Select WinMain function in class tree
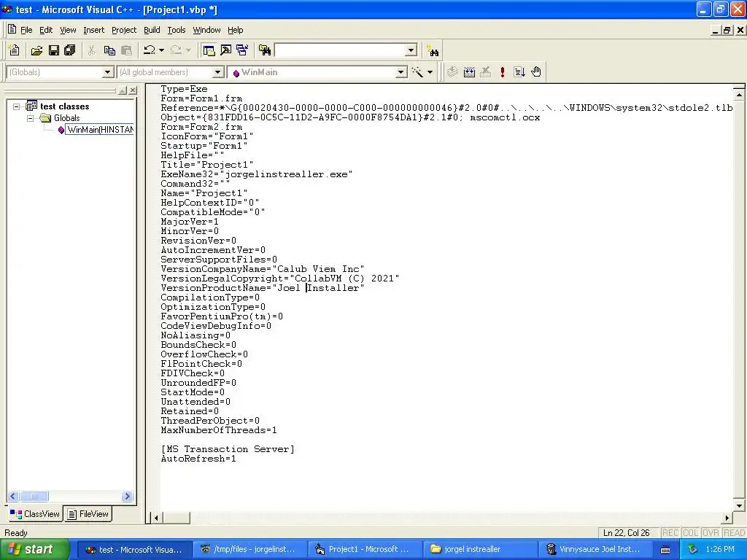The height and width of the screenshot is (560, 747). point(100,130)
